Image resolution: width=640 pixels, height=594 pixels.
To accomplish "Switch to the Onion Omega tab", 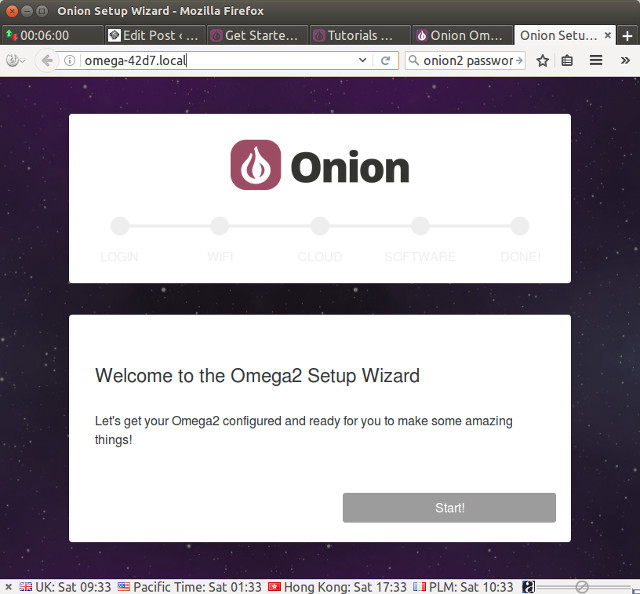I will point(462,36).
